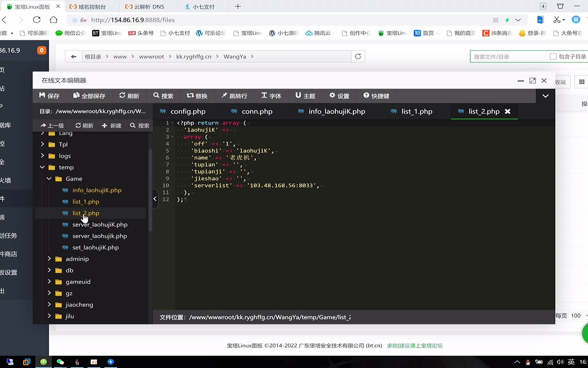Expand the logs folder

point(43,156)
